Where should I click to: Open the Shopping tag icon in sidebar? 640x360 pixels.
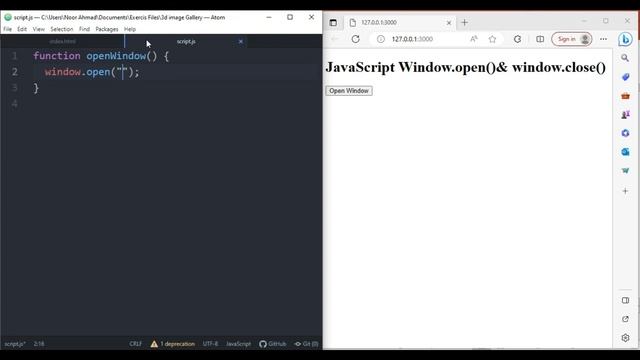tap(625, 77)
